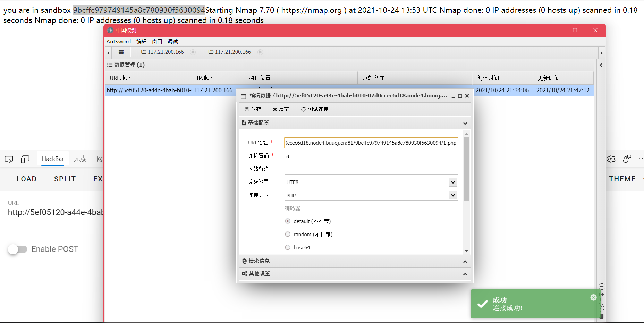This screenshot has width=644, height=323.
Task: Click the dialog scrollbar down arrow
Action: coord(466,251)
